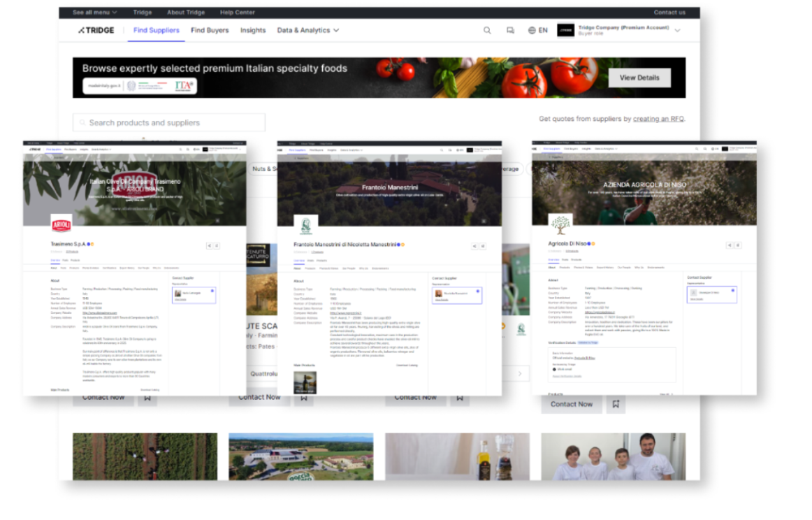Open the Data & Analytics dropdown
The width and height of the screenshot is (812, 520).
pyautogui.click(x=307, y=31)
